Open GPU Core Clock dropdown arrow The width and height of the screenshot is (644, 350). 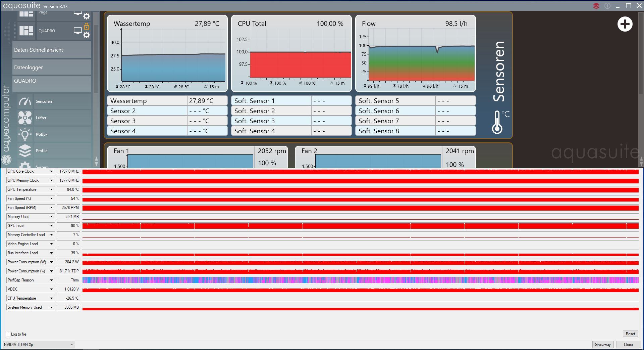51,171
